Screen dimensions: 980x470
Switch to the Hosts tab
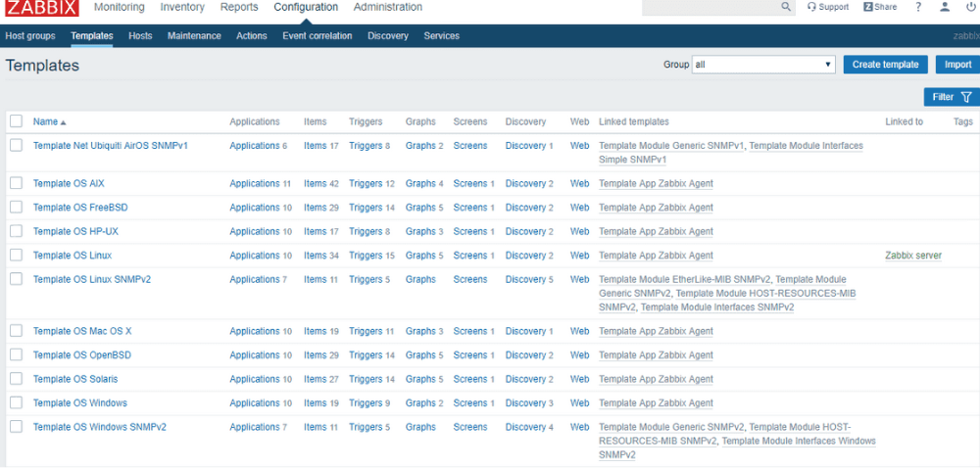[140, 35]
